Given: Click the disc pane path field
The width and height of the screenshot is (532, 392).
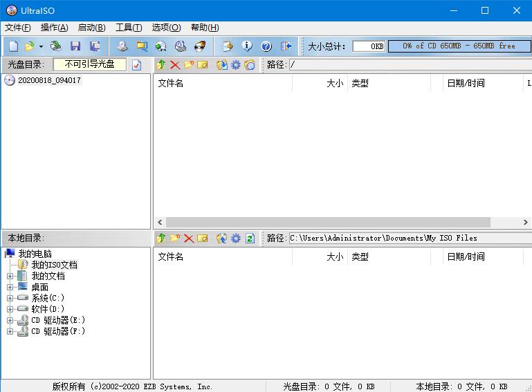Looking at the screenshot, I should click(x=410, y=64).
